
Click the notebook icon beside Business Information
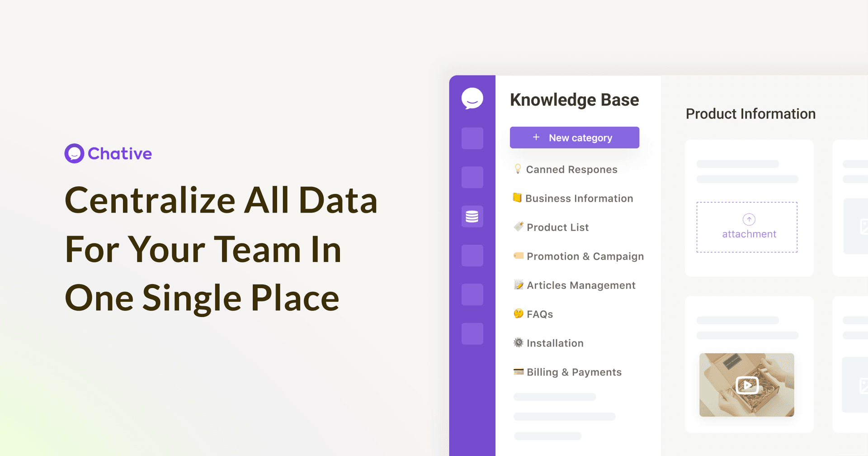click(x=517, y=198)
